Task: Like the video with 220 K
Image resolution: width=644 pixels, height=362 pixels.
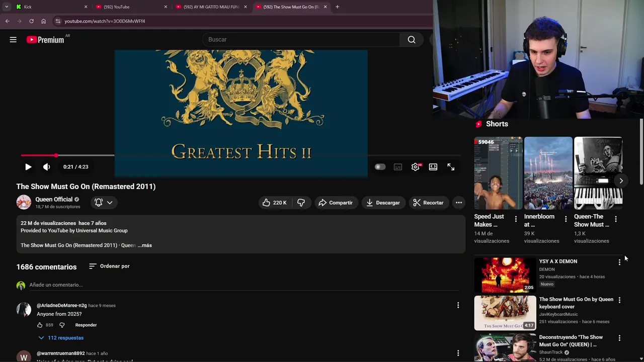Action: click(275, 203)
